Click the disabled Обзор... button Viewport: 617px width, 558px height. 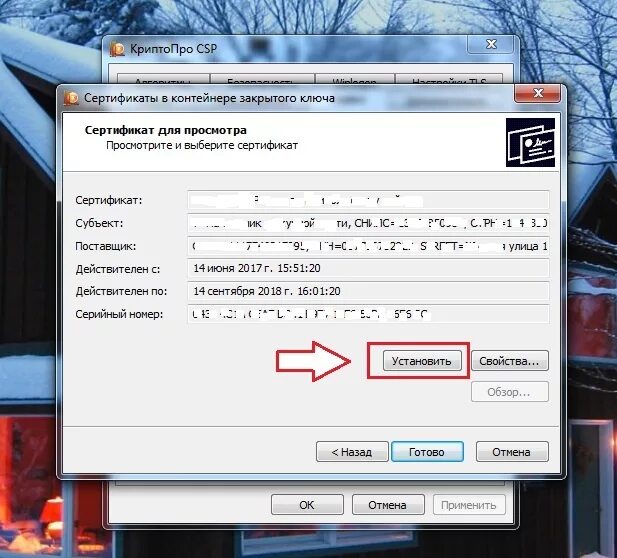pyautogui.click(x=510, y=392)
